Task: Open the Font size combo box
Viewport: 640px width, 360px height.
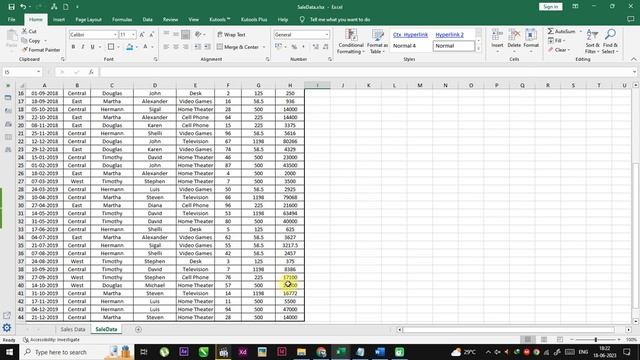Action: pyautogui.click(x=127, y=35)
